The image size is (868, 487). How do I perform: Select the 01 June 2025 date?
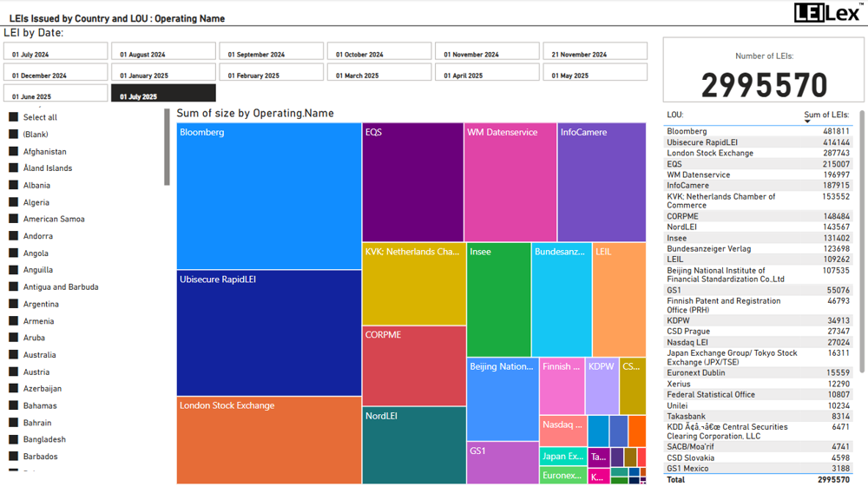point(56,93)
